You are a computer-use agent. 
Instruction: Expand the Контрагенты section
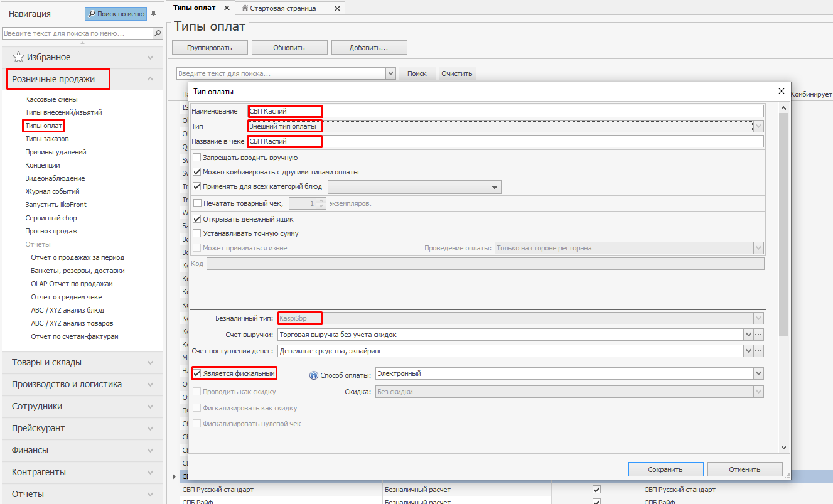click(150, 472)
